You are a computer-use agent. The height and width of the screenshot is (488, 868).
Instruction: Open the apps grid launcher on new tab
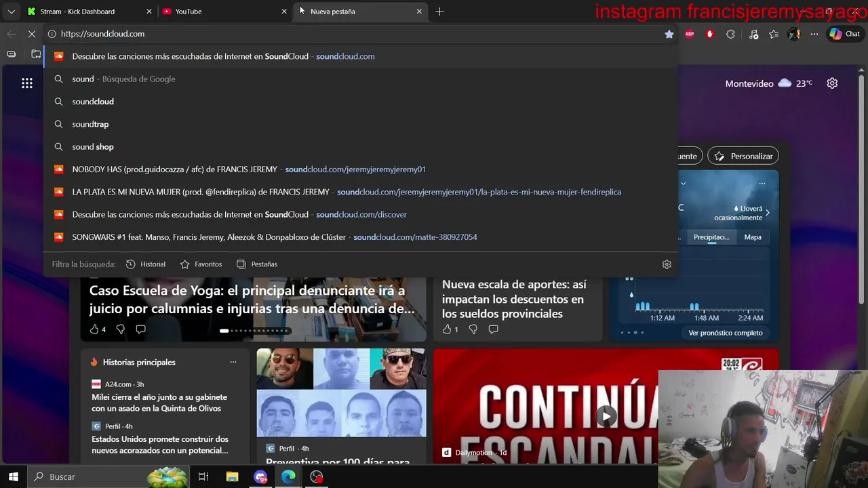[27, 83]
